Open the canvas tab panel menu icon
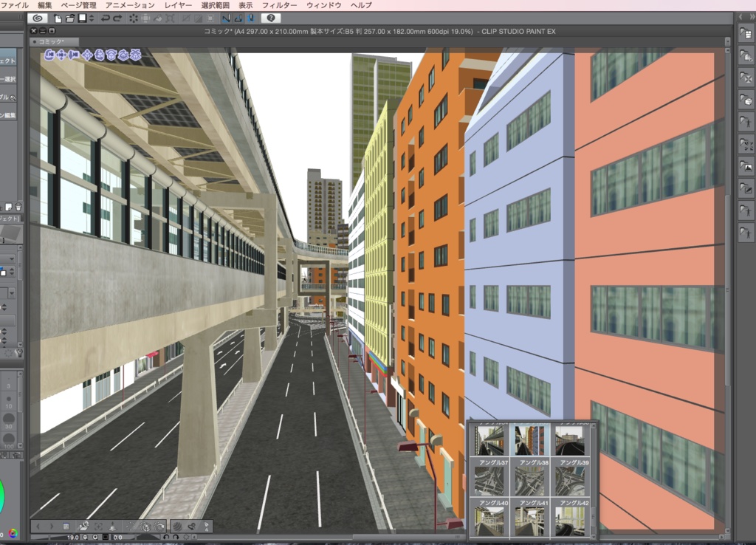The height and width of the screenshot is (545, 756). click(52, 31)
